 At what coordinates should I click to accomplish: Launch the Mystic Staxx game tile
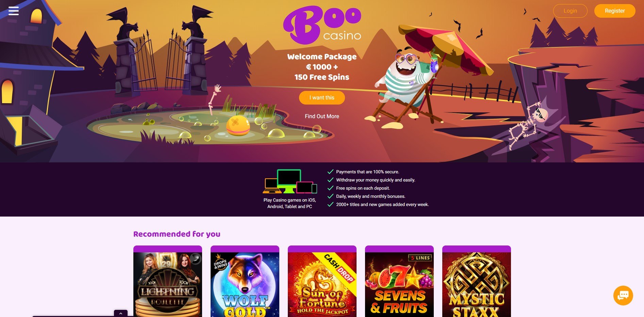click(x=477, y=282)
